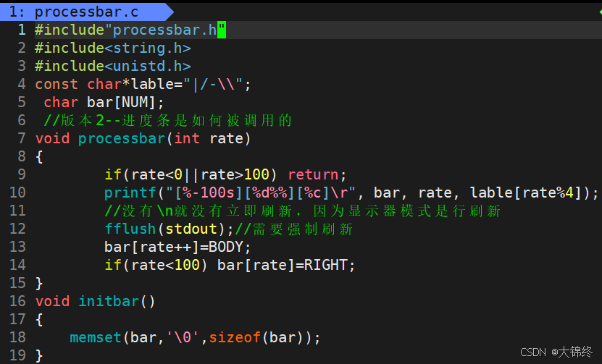Click the char bar[NUM] declaration

[104, 102]
